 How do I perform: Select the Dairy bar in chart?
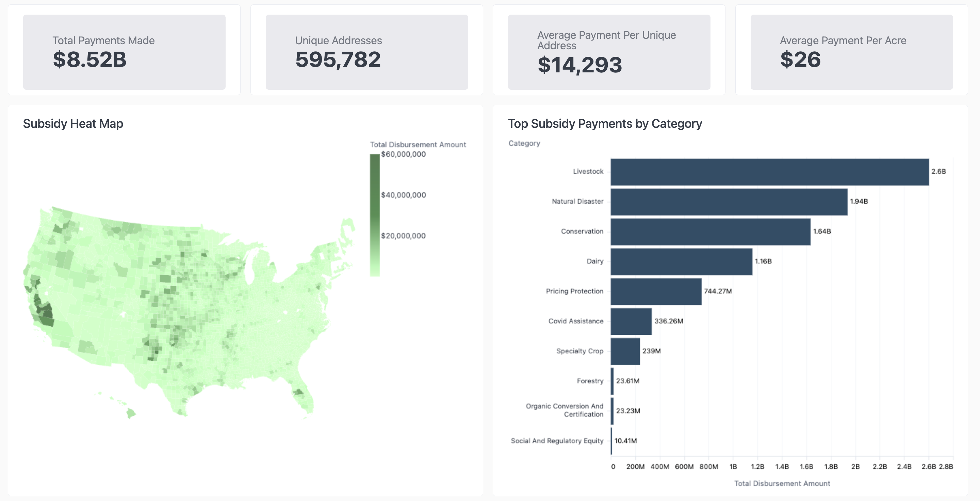(x=681, y=261)
